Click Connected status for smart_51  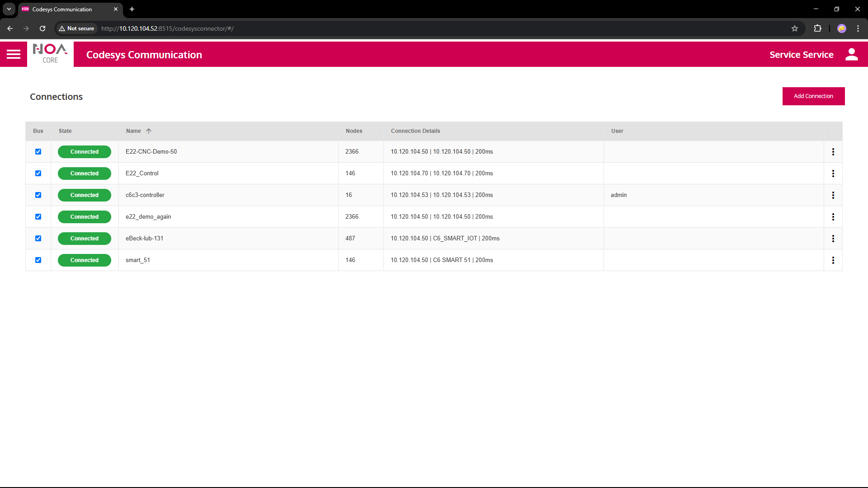85,260
